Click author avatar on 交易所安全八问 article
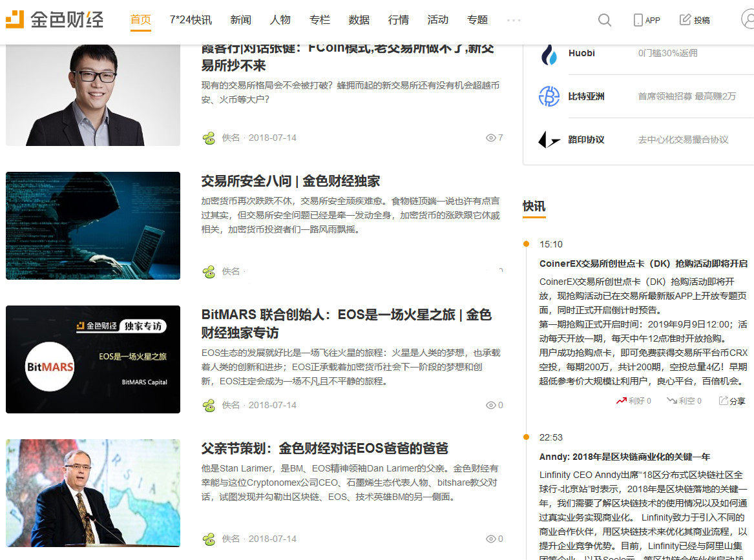Viewport: 754px width, 560px height. 209,272
